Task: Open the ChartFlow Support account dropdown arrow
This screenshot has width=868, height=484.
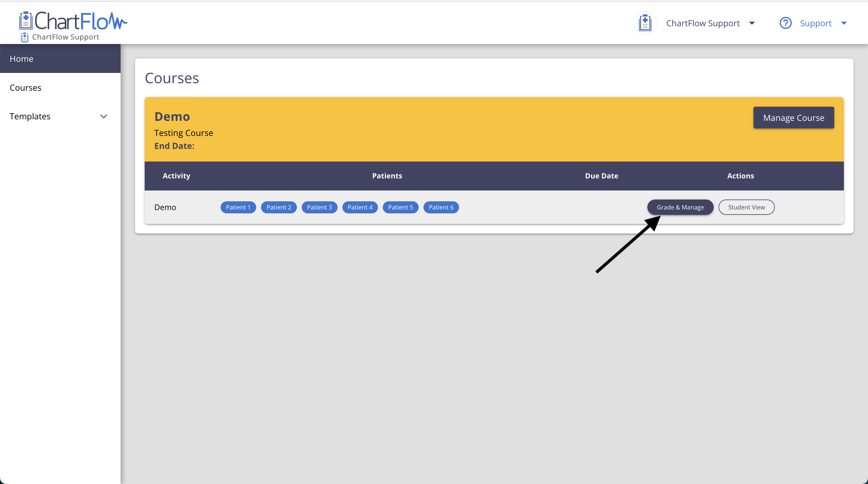Action: tap(752, 23)
